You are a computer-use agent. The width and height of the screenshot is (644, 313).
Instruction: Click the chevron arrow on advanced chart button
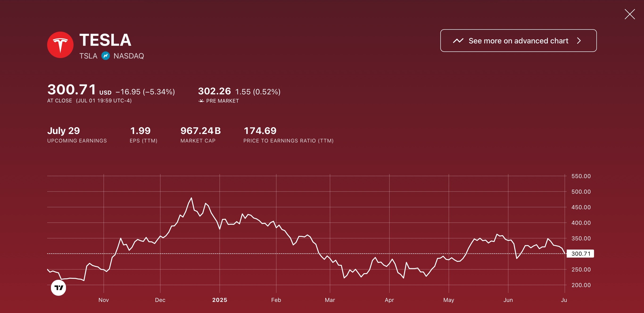pos(579,41)
